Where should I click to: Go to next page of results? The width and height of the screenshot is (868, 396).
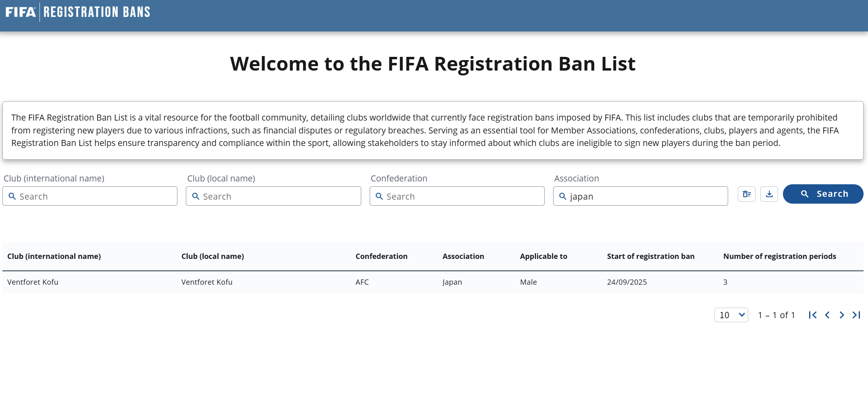(842, 315)
